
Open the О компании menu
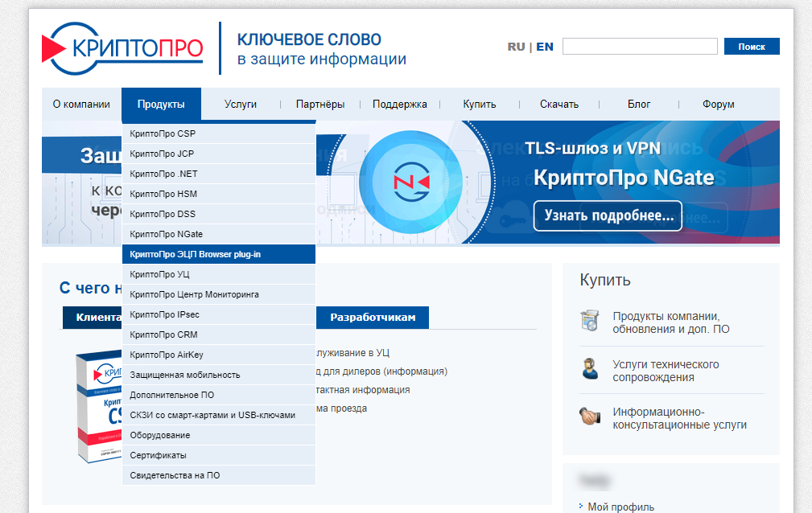[81, 104]
